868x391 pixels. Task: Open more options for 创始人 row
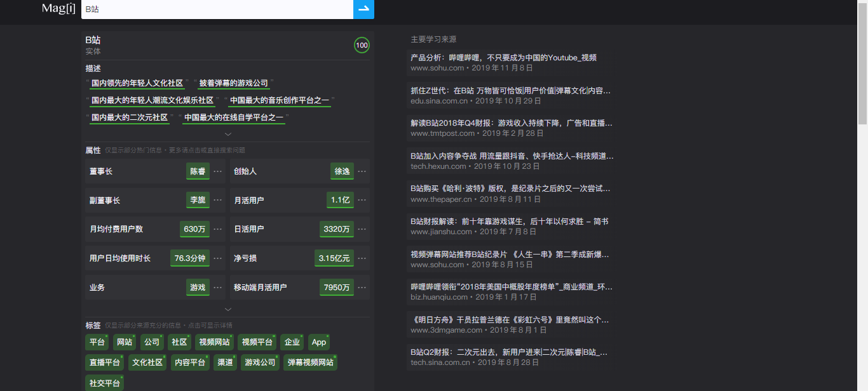[x=362, y=171]
